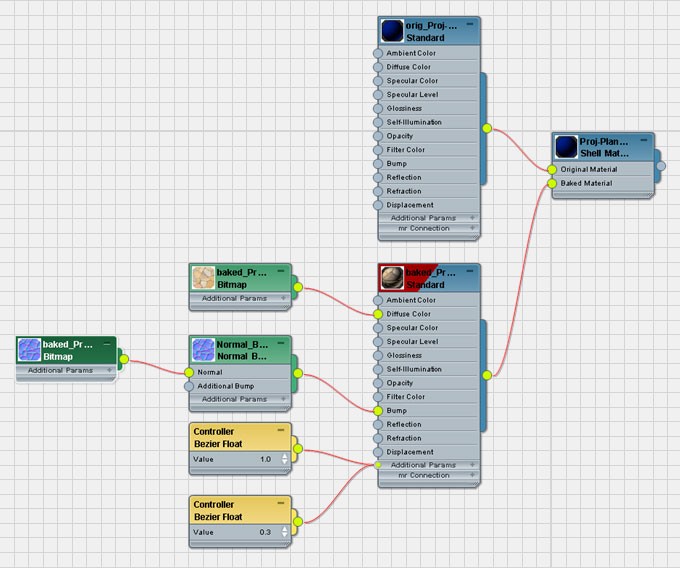Viewport: 680px width, 568px height.
Task: Click orig_Proj node's Opacity input socket
Action: (378, 136)
